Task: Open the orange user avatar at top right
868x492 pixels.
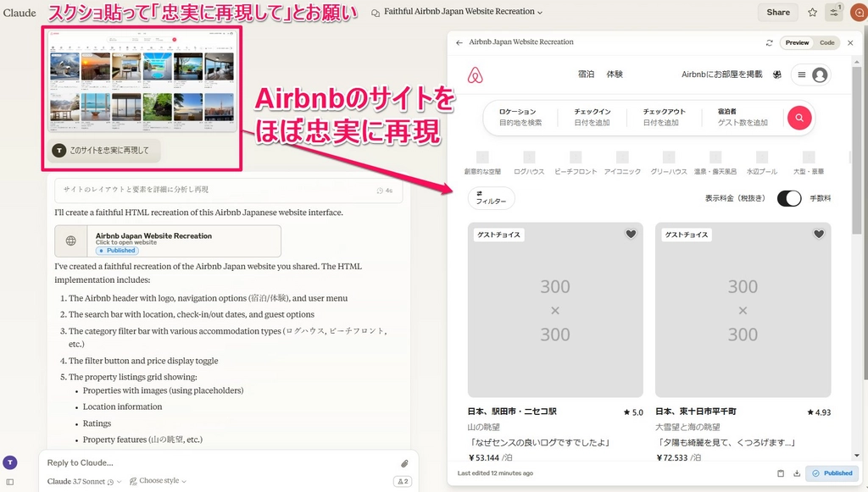Action: point(860,12)
